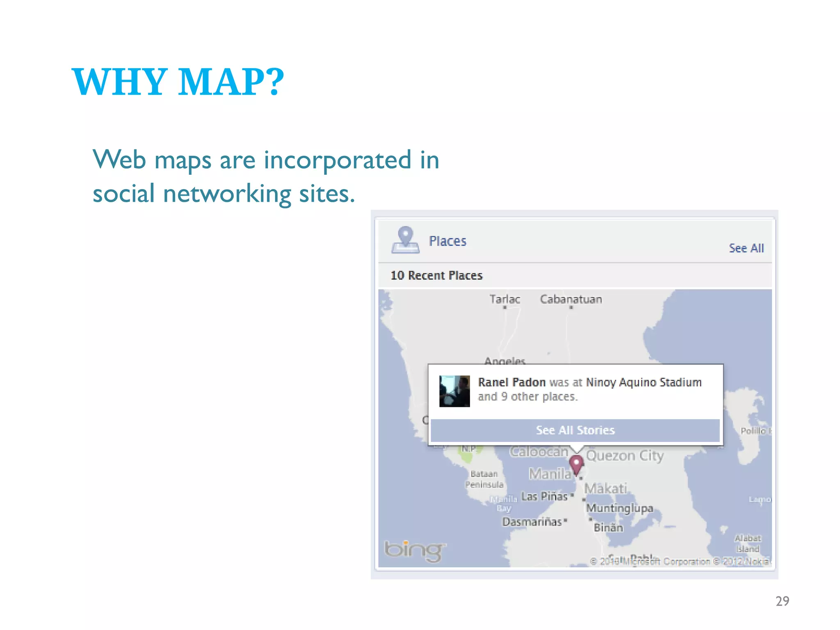Open the Ninoy Aquino Stadium link

click(644, 382)
